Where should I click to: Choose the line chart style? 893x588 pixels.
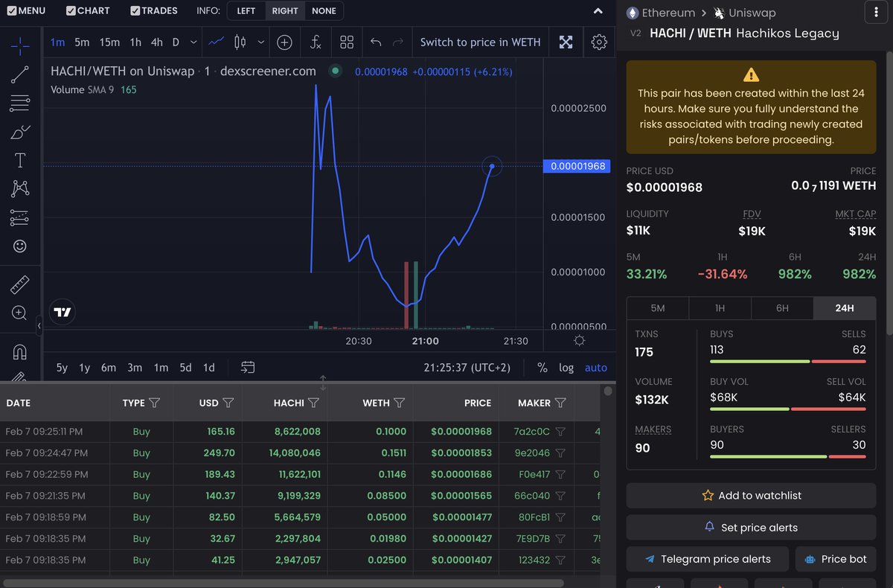click(217, 42)
